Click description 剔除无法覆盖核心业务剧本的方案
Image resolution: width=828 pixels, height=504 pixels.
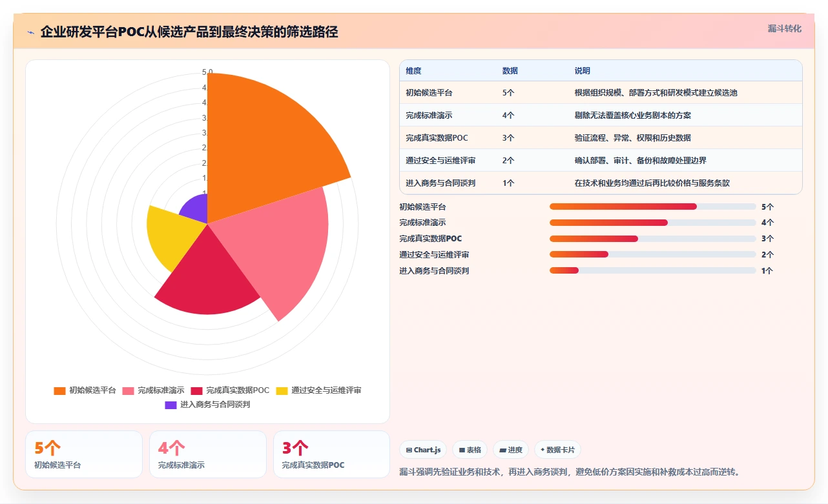click(x=633, y=116)
